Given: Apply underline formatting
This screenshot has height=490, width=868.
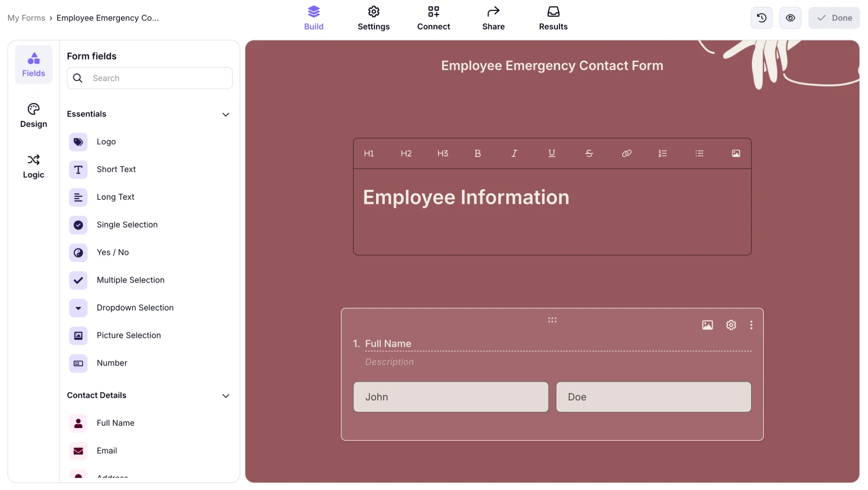Looking at the screenshot, I should [x=551, y=153].
